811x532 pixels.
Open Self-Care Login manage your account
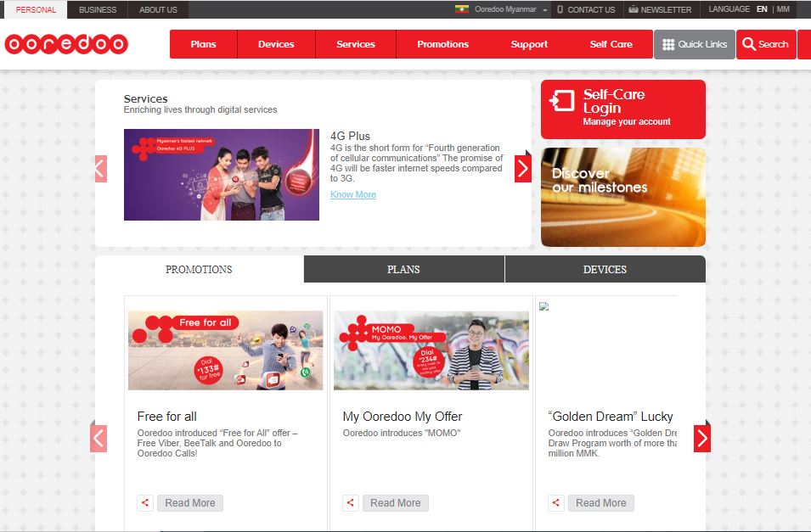(623, 109)
